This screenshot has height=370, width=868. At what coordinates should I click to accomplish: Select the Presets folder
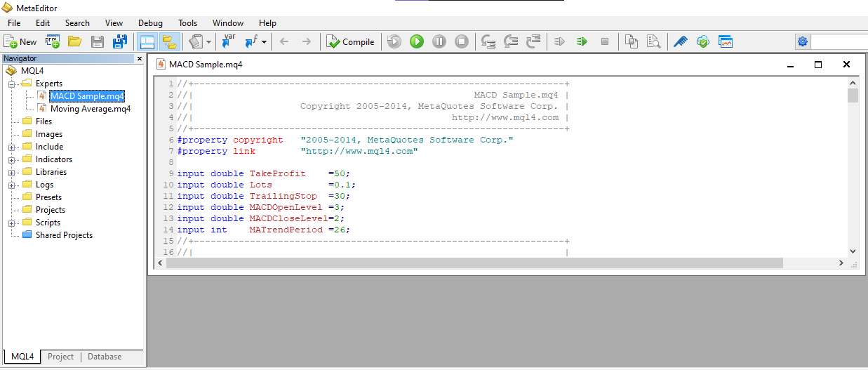coord(48,197)
